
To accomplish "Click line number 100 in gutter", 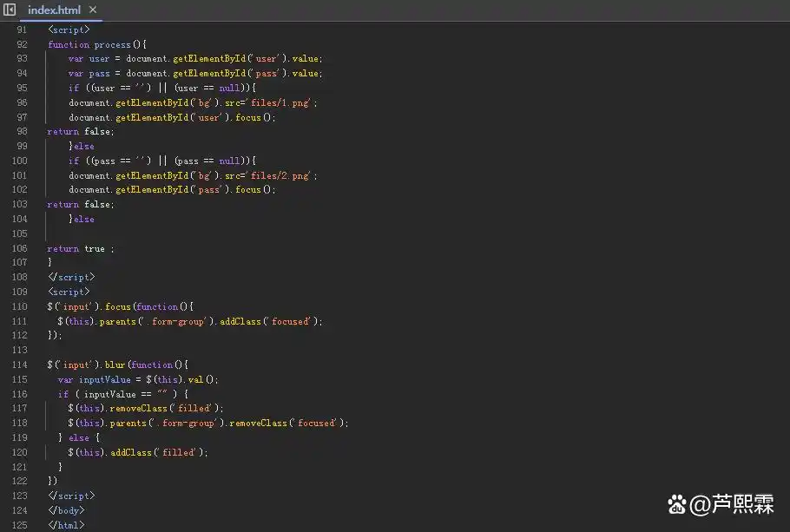I will tap(20, 161).
